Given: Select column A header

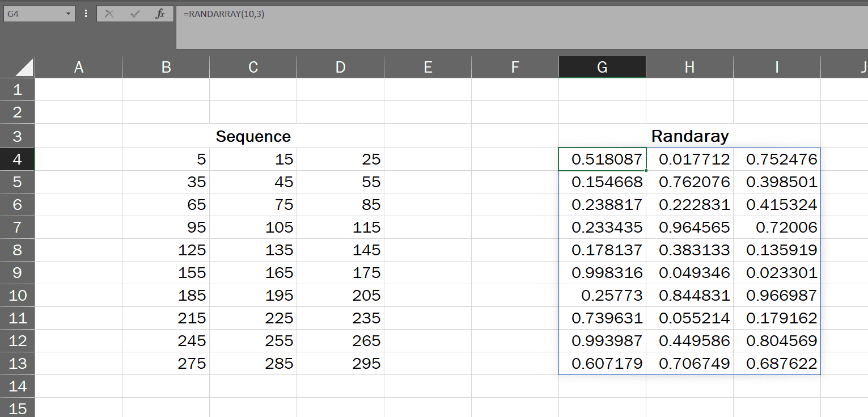Looking at the screenshot, I should tap(78, 67).
